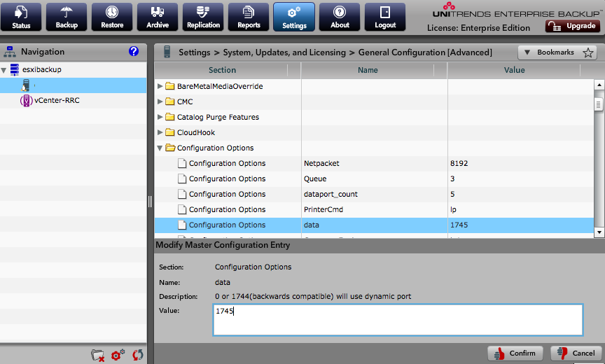This screenshot has height=364, width=605.
Task: Select the data configuration row
Action: point(374,225)
